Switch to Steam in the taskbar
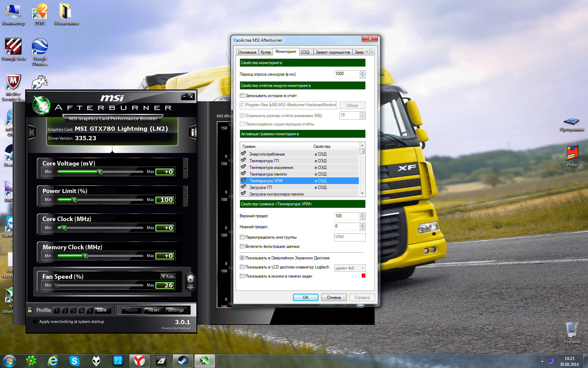 [183, 361]
